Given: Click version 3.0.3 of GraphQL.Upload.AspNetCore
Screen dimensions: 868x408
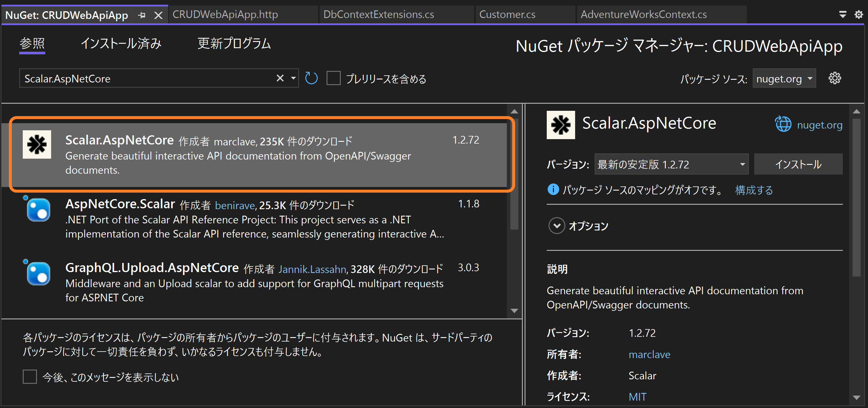Looking at the screenshot, I should pyautogui.click(x=468, y=267).
